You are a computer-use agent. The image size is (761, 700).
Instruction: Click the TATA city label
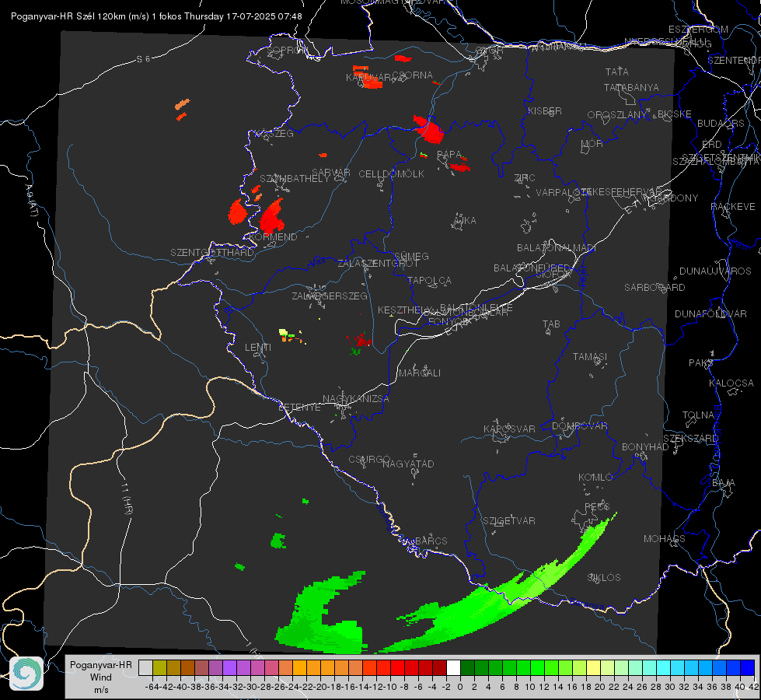click(x=617, y=72)
